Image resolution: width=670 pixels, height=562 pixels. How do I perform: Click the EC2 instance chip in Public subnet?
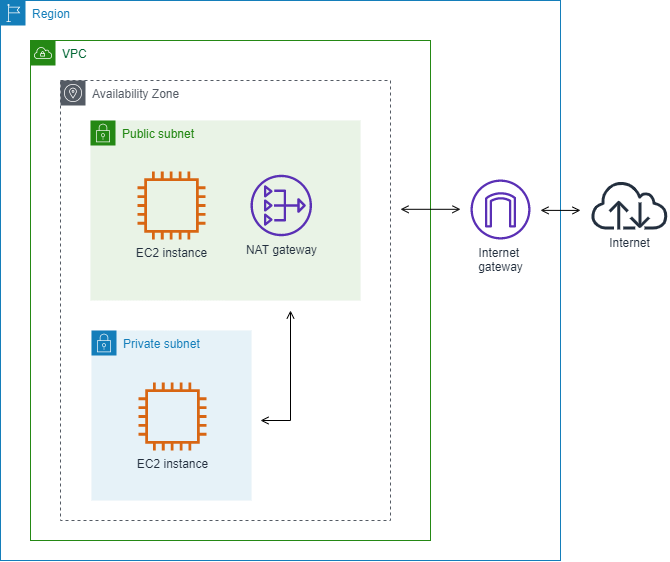click(169, 207)
